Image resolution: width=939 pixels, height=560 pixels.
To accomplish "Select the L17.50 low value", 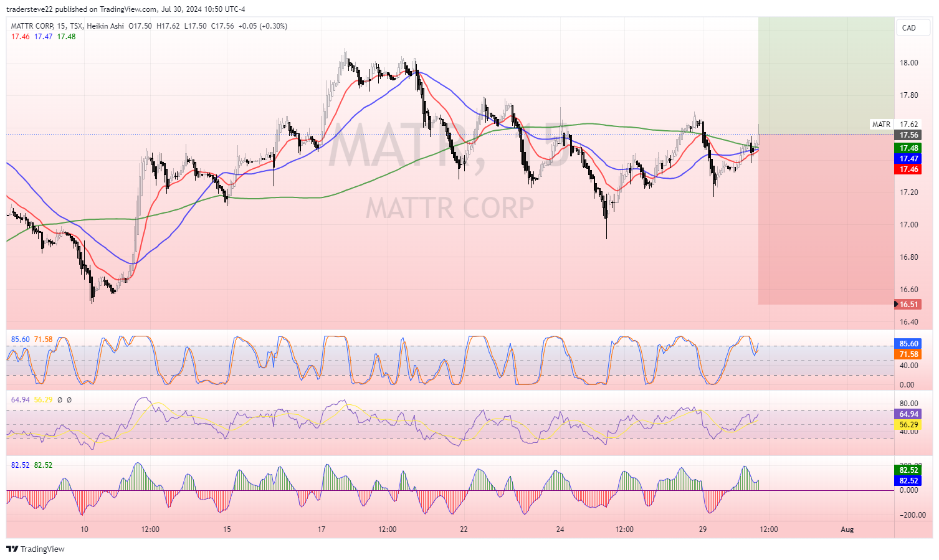I will [196, 26].
